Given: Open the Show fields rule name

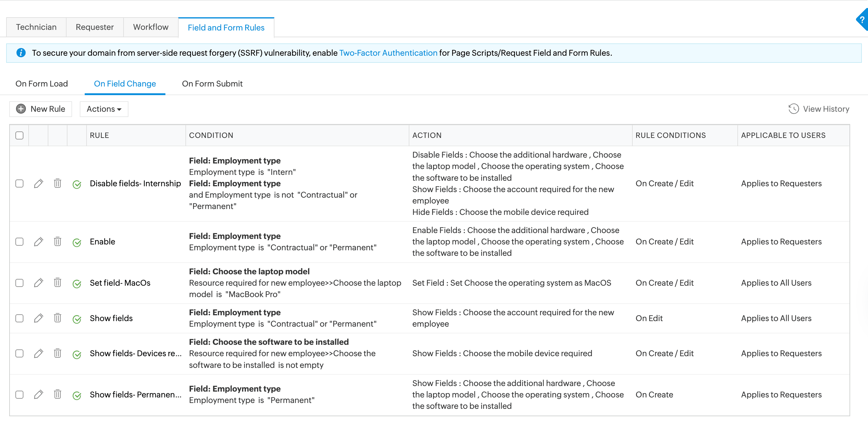Looking at the screenshot, I should point(111,318).
